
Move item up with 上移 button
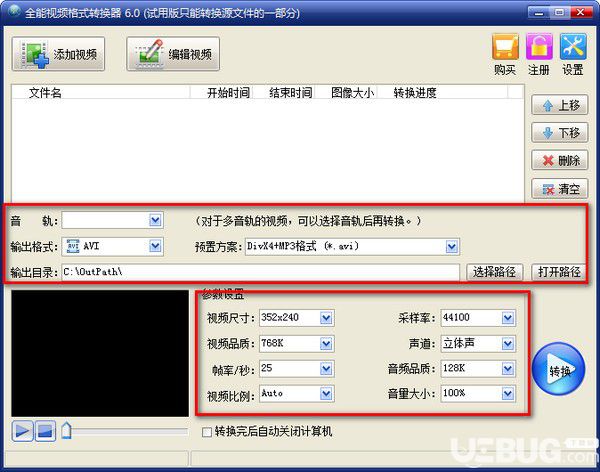pyautogui.click(x=559, y=105)
